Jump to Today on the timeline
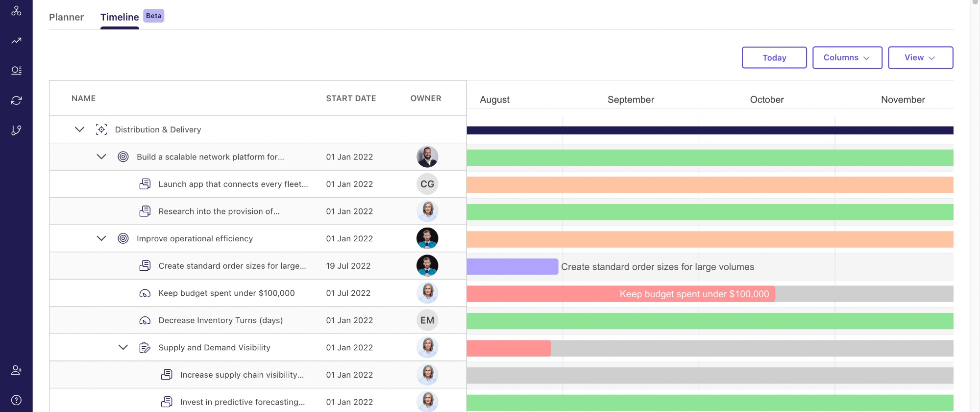Viewport: 980px width, 412px height. click(774, 58)
